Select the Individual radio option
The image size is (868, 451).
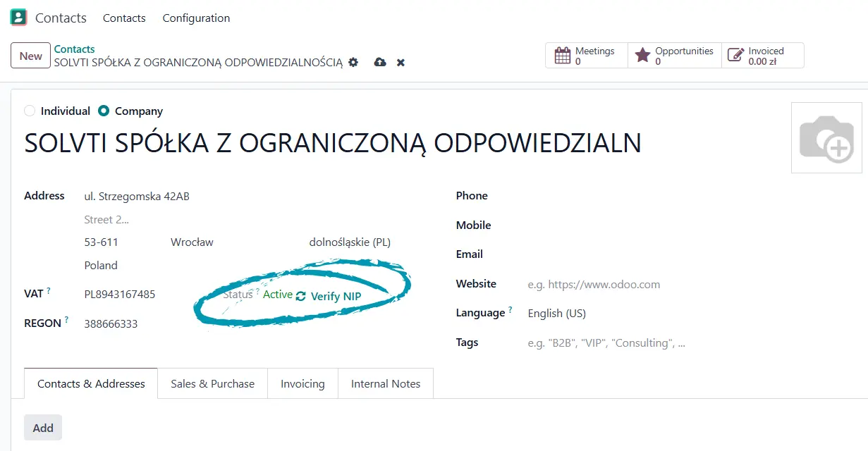pos(29,111)
